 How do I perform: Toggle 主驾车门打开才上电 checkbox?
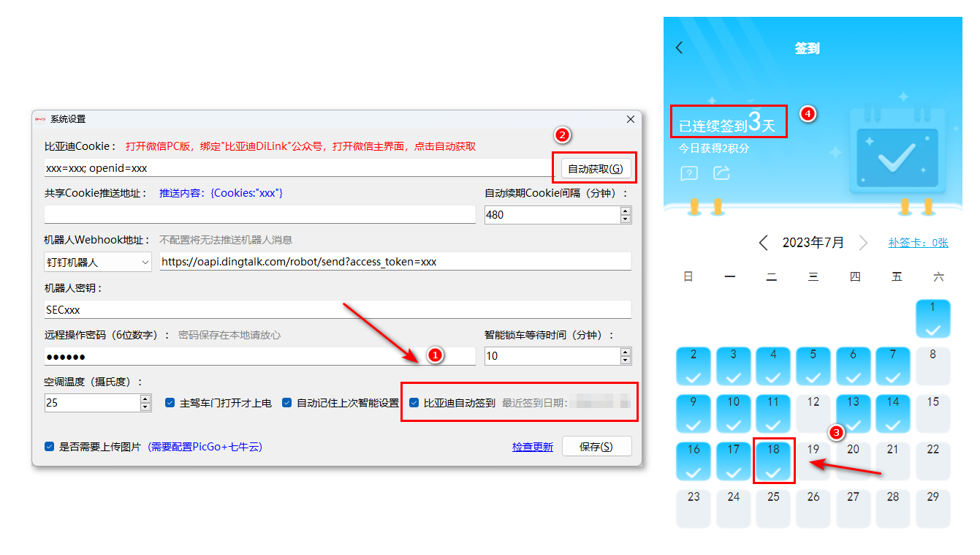[x=170, y=403]
